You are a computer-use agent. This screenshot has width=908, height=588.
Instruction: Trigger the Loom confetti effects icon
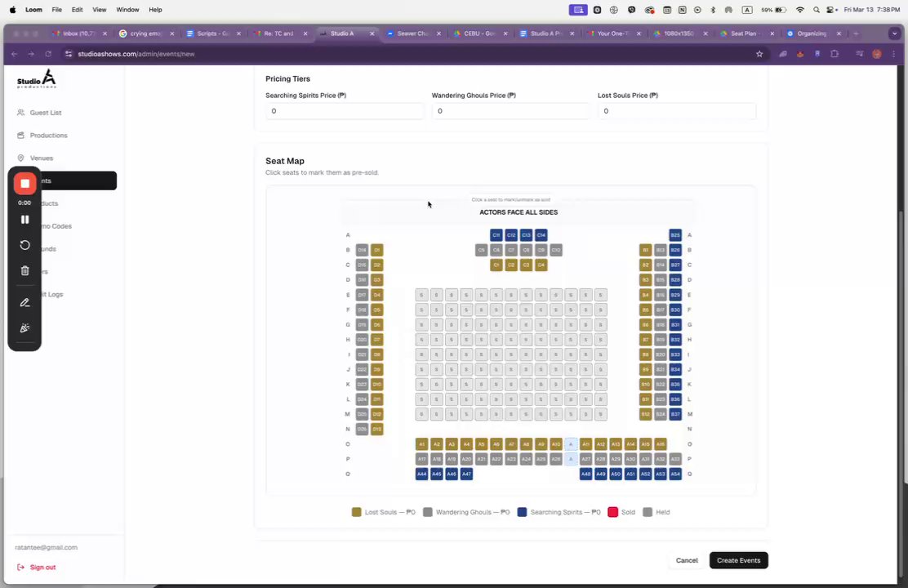pos(24,327)
